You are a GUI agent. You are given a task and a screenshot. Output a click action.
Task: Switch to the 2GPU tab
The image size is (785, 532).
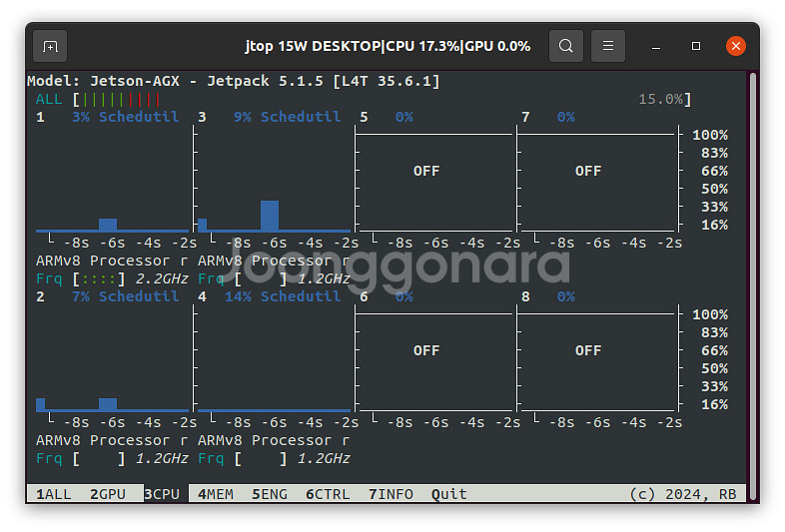point(108,494)
